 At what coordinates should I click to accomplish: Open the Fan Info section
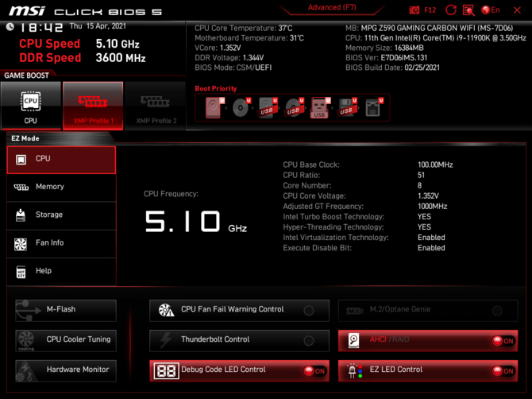(61, 244)
